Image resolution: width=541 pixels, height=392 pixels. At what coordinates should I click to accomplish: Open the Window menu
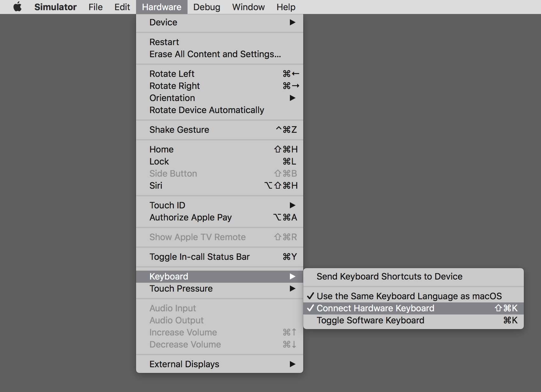pos(248,7)
